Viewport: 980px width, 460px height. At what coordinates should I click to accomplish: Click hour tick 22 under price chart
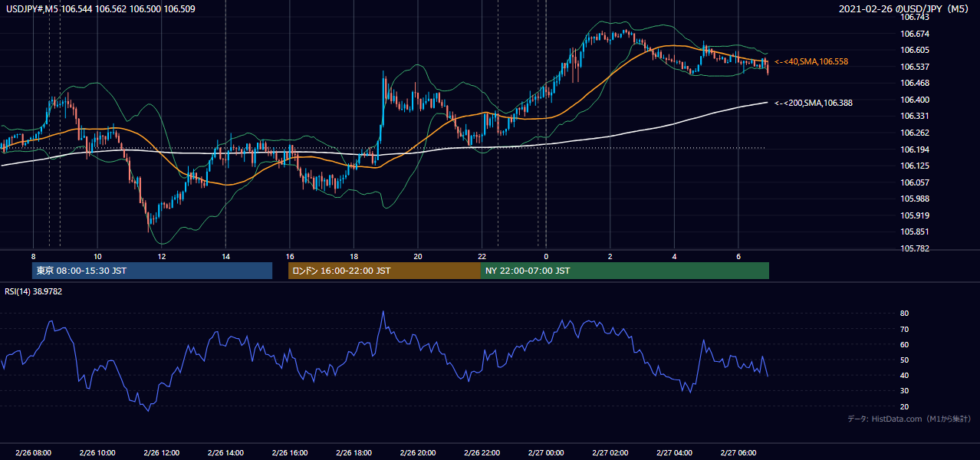[482, 256]
